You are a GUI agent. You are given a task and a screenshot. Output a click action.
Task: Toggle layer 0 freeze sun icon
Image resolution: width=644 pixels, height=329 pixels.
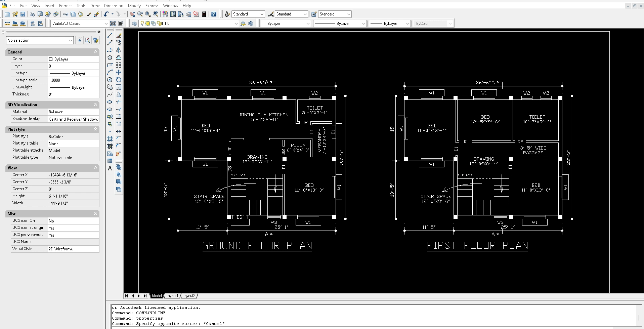[147, 24]
